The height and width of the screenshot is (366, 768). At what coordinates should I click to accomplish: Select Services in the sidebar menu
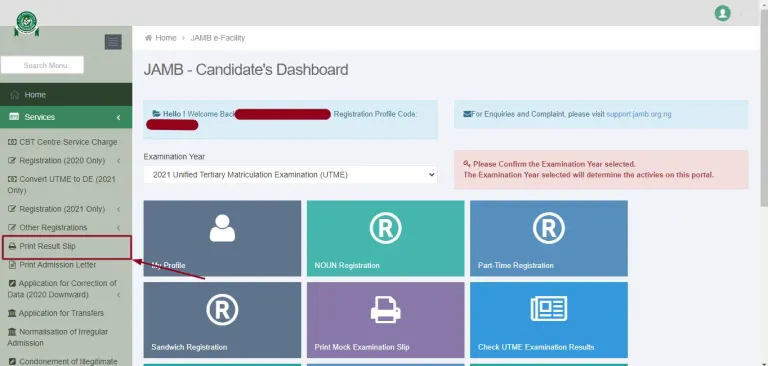pyautogui.click(x=66, y=117)
